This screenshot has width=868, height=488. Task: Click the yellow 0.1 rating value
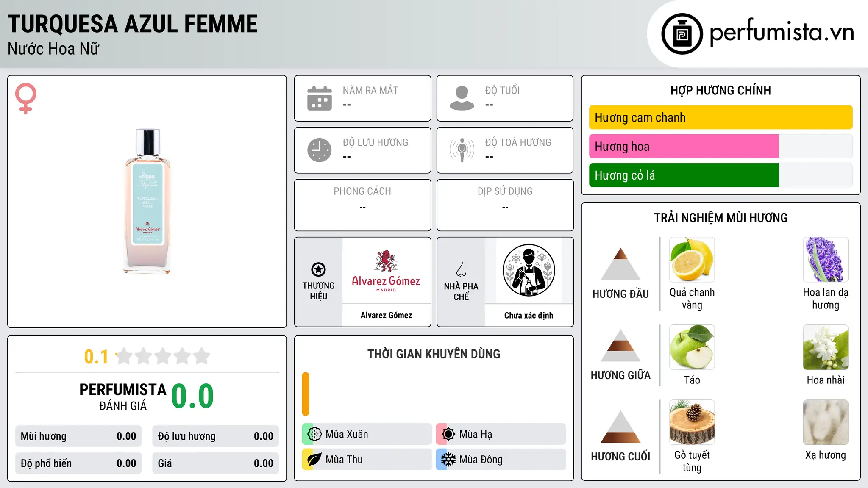pos(96,357)
